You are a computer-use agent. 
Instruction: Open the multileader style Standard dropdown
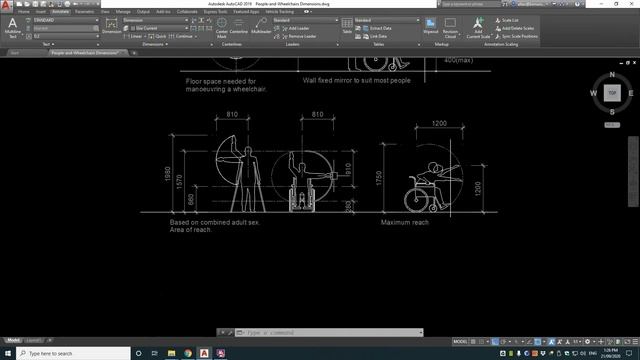[x=306, y=20]
